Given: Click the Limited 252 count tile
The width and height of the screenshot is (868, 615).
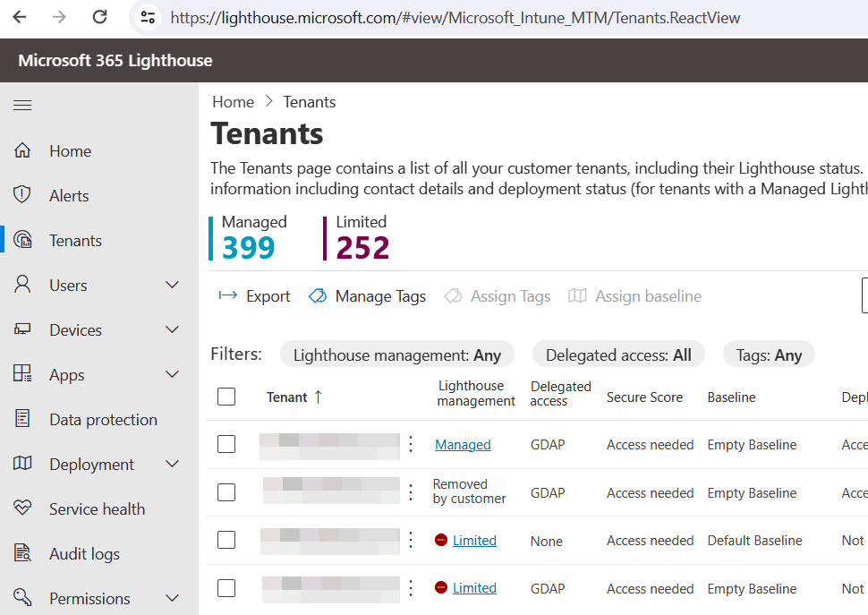Looking at the screenshot, I should (x=358, y=238).
